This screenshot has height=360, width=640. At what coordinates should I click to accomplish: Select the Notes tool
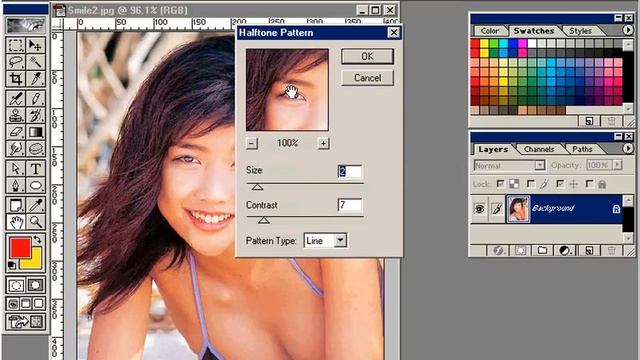pos(16,204)
